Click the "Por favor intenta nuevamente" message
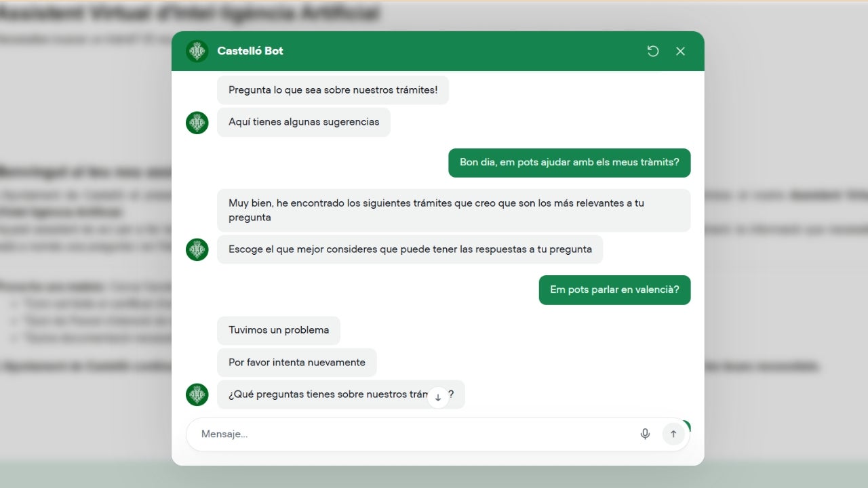The image size is (868, 488). tap(296, 363)
